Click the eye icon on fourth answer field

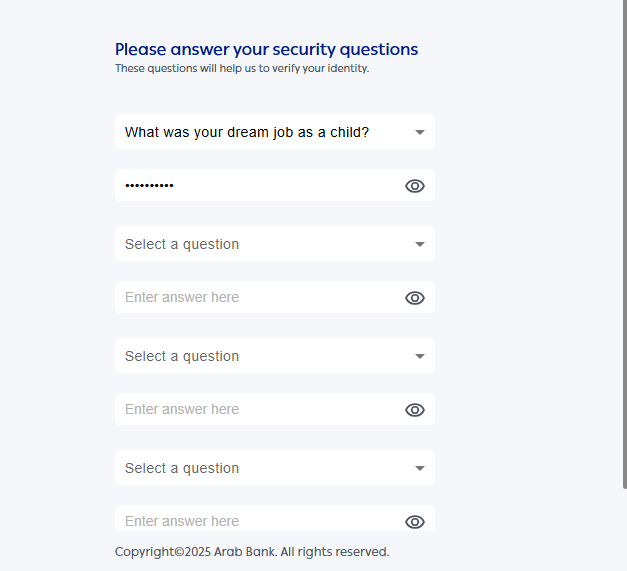(415, 521)
